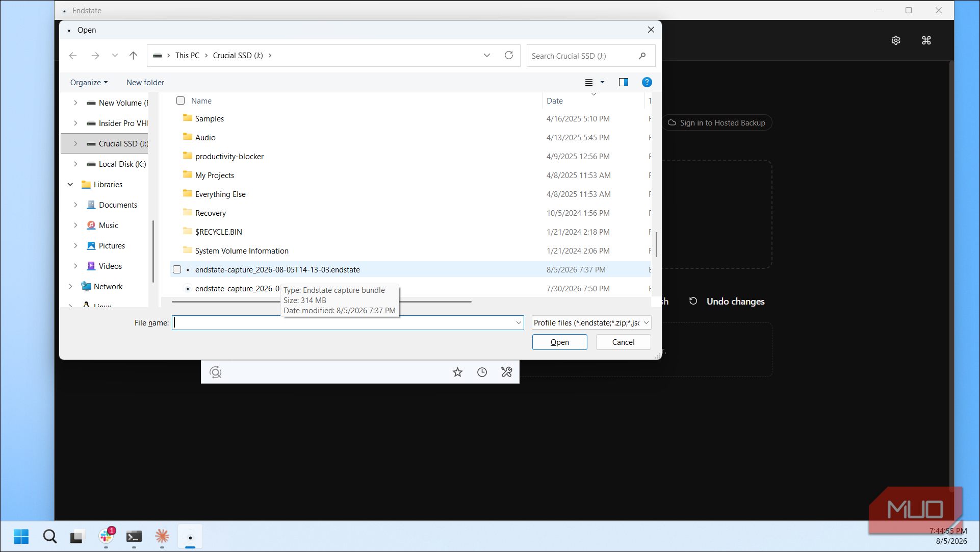This screenshot has width=980, height=552.
Task: Open the File name dropdown arrow
Action: [x=519, y=323]
